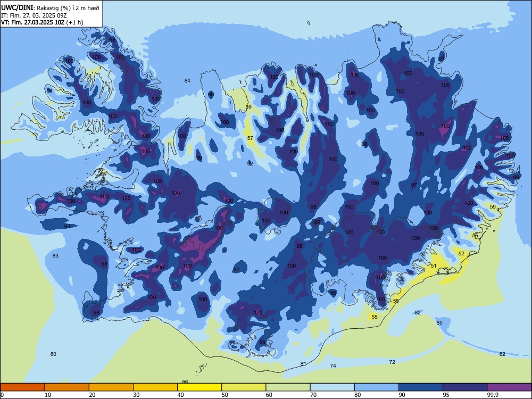Click the legend label '40'
The height and width of the screenshot is (399, 532).
(180, 395)
